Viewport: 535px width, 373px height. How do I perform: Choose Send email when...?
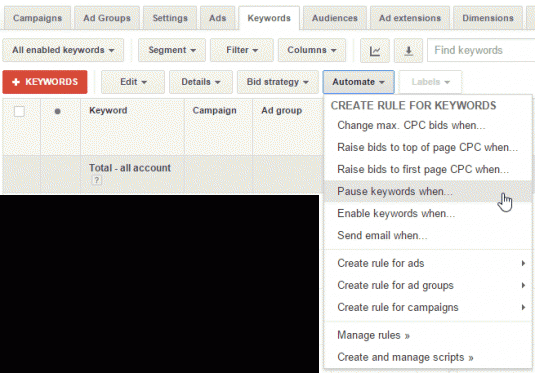pyautogui.click(x=428, y=235)
